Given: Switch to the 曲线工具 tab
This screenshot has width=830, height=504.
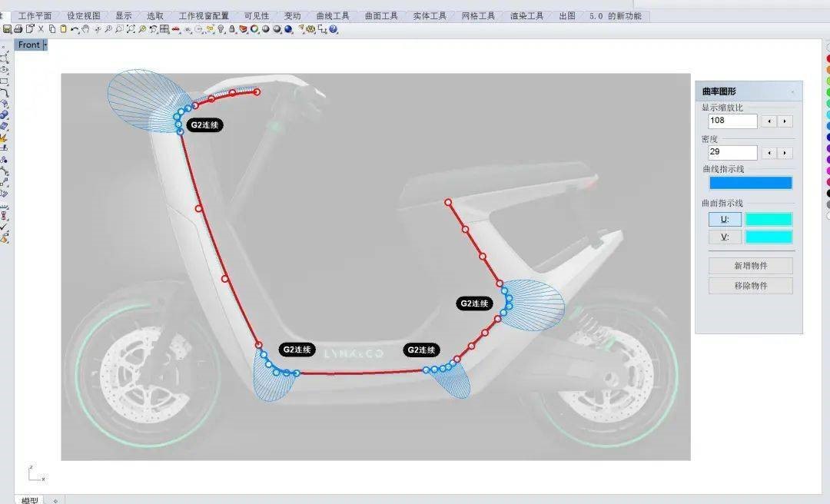Looking at the screenshot, I should click(x=333, y=16).
